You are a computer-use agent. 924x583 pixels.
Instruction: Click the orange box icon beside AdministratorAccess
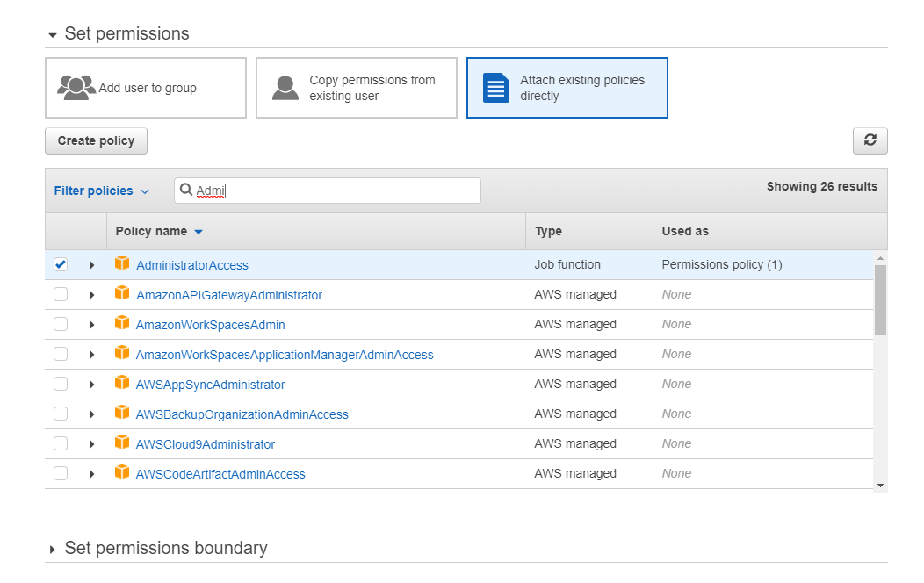pyautogui.click(x=122, y=264)
